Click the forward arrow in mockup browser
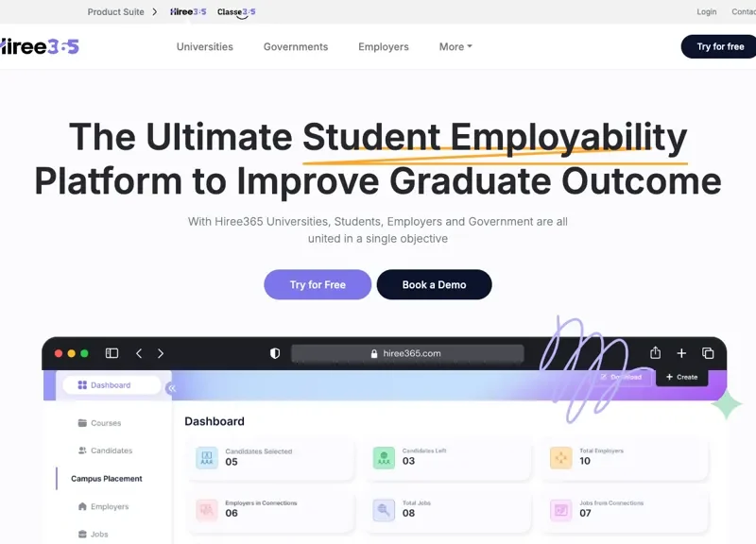The width and height of the screenshot is (756, 544). coord(161,353)
